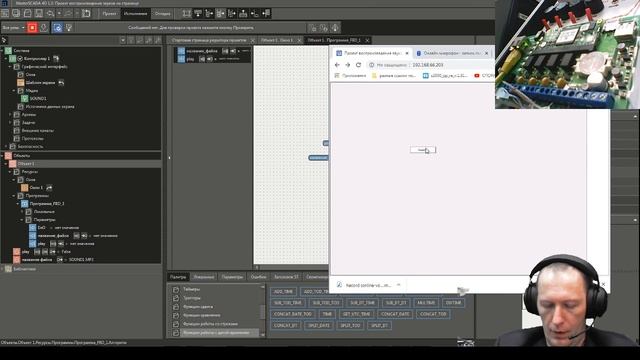Close the start page editor tab

[253, 40]
